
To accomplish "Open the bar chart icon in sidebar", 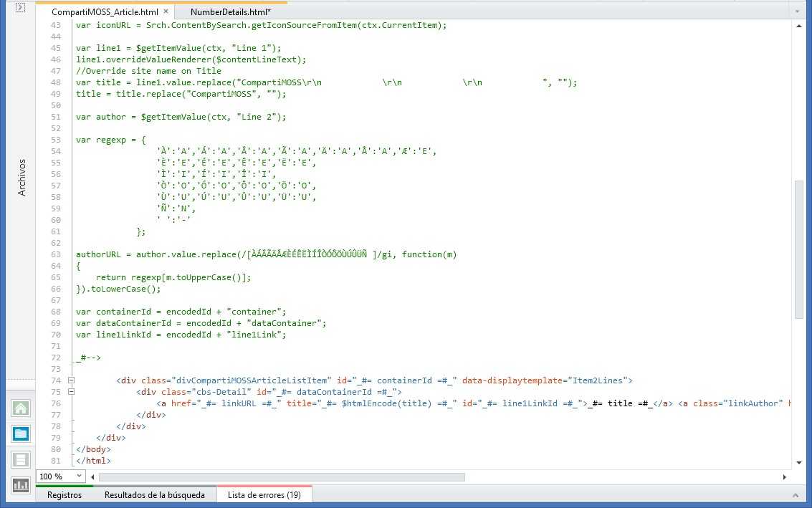I will coord(21,484).
